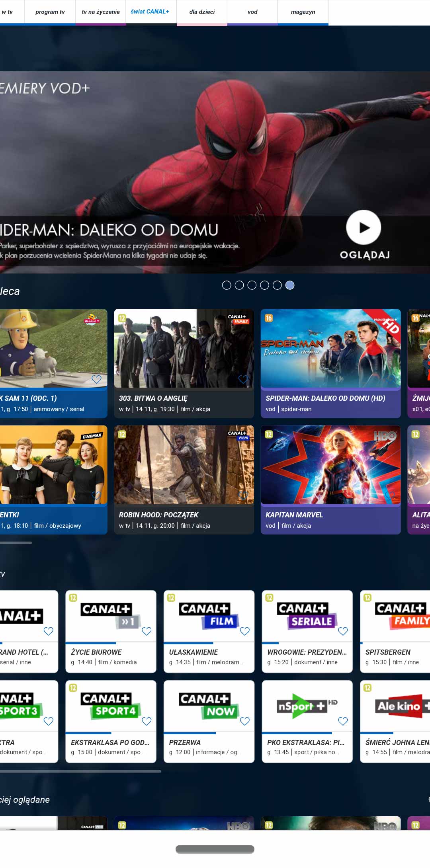This screenshot has height=868, width=430.
Task: Open the 'tv na życzenie' tab
Action: pos(101,12)
